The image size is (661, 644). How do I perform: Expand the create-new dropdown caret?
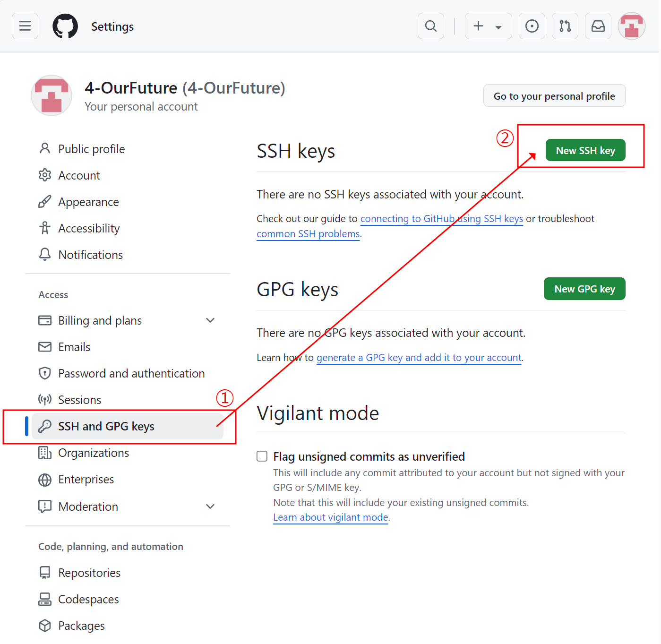point(498,27)
